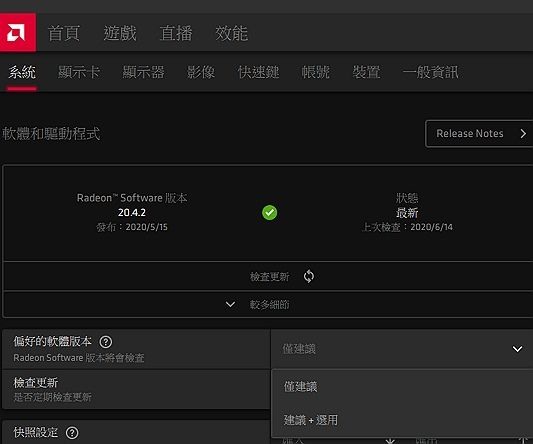Open the 首頁 home tab

pyautogui.click(x=64, y=33)
